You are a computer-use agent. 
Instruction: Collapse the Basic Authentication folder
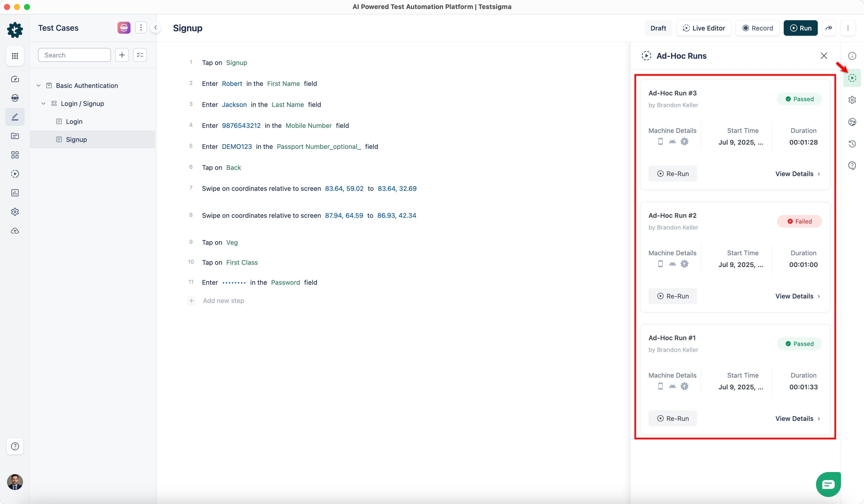point(38,86)
